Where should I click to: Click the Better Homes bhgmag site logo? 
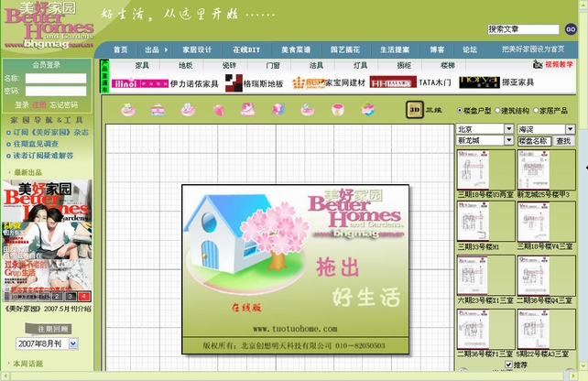click(49, 26)
